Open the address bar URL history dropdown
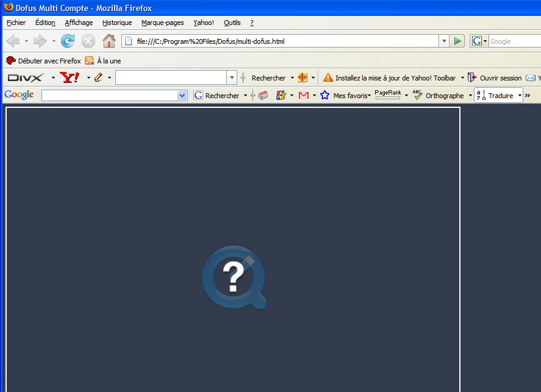Image resolution: width=541 pixels, height=392 pixels. tap(444, 41)
